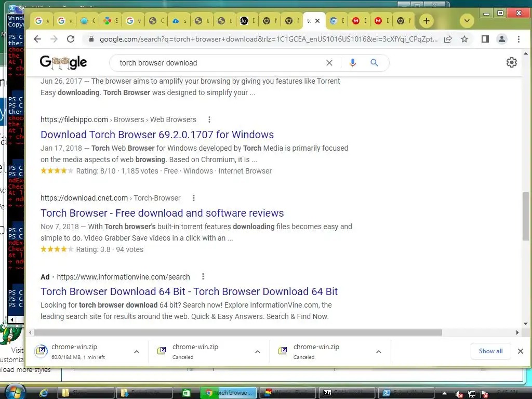Open more options for download.cnet.com result
Screen dimensions: 532x399
194,198
